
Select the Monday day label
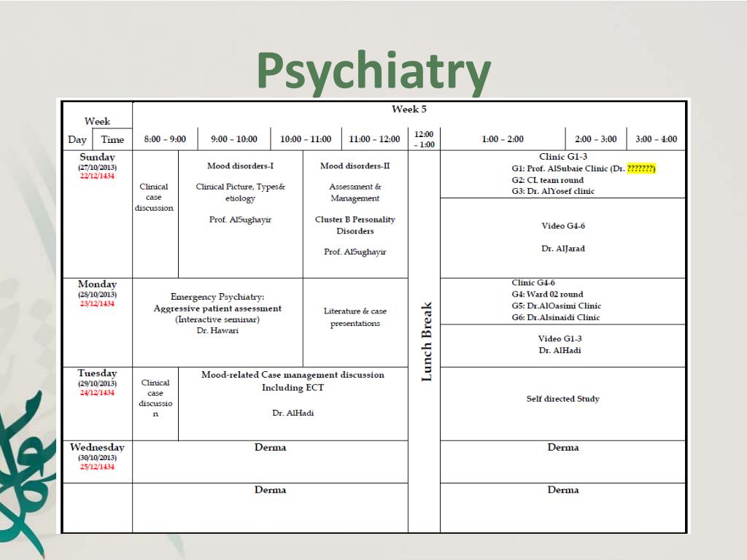click(x=97, y=284)
